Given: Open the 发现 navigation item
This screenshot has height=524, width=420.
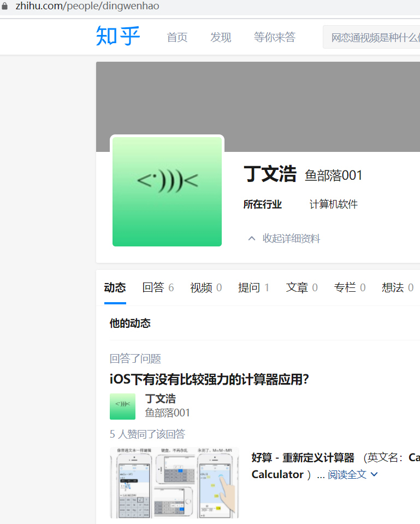Looking at the screenshot, I should [221, 37].
